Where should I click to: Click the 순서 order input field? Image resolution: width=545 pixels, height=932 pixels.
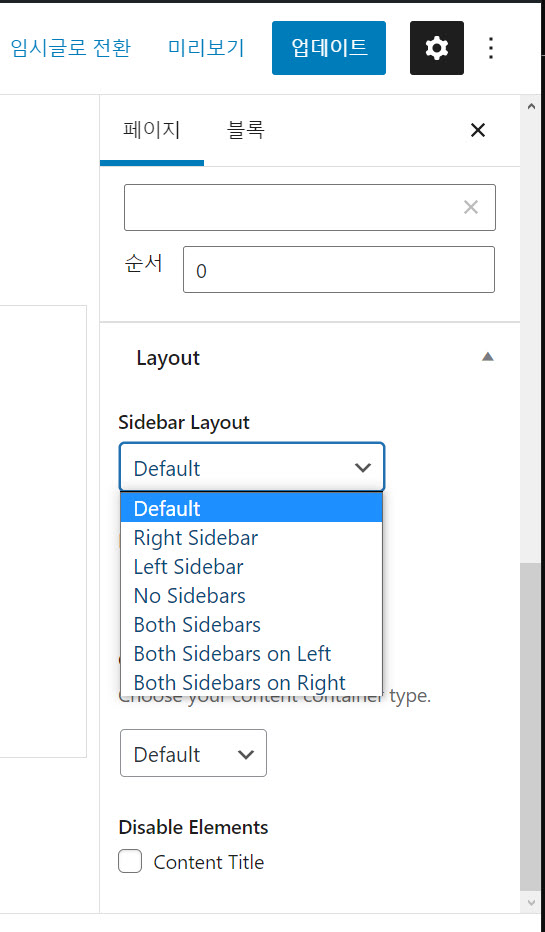click(339, 270)
